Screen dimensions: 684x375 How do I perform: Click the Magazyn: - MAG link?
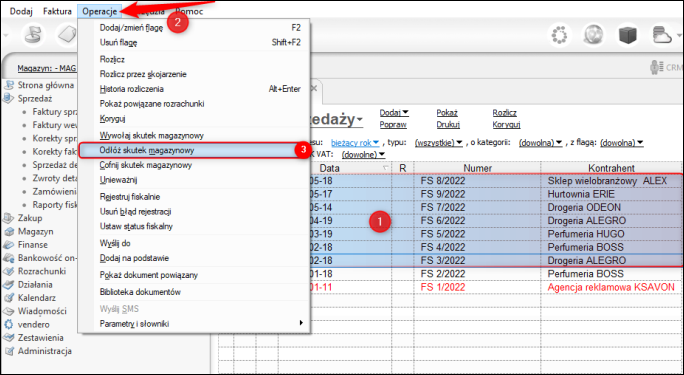[x=47, y=68]
